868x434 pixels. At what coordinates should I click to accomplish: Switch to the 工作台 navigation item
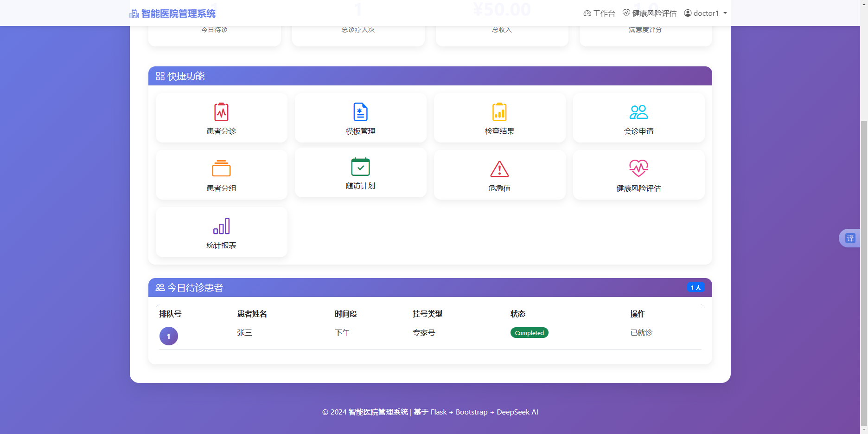coord(599,13)
